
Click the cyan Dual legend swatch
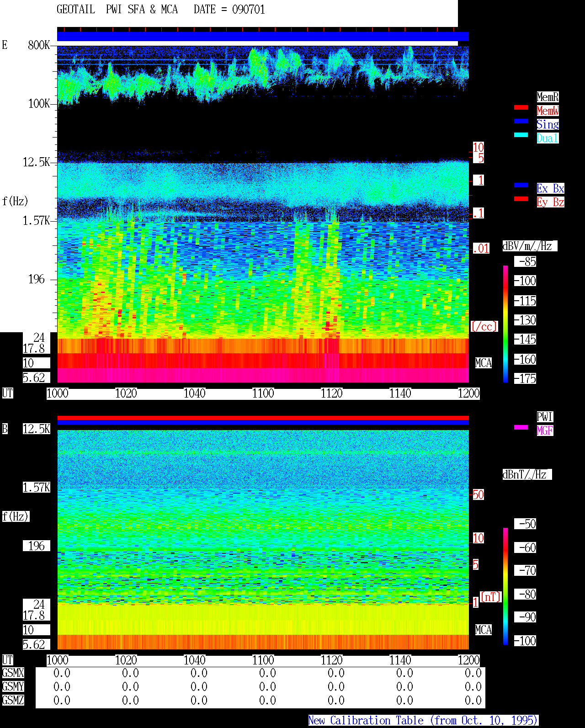click(x=521, y=135)
